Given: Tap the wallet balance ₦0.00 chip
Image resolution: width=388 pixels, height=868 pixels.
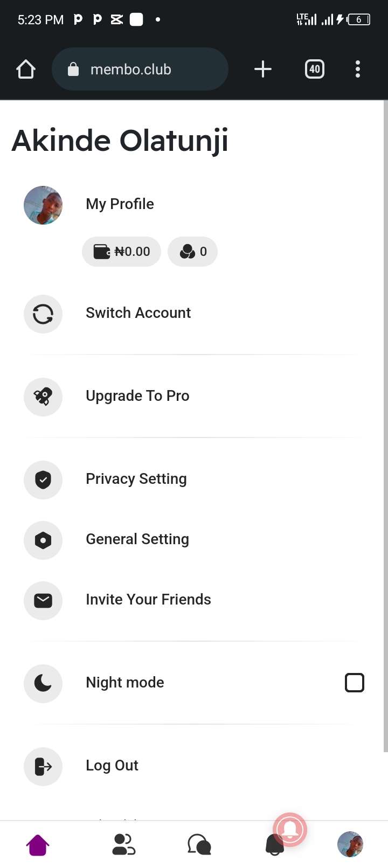Looking at the screenshot, I should click(121, 252).
